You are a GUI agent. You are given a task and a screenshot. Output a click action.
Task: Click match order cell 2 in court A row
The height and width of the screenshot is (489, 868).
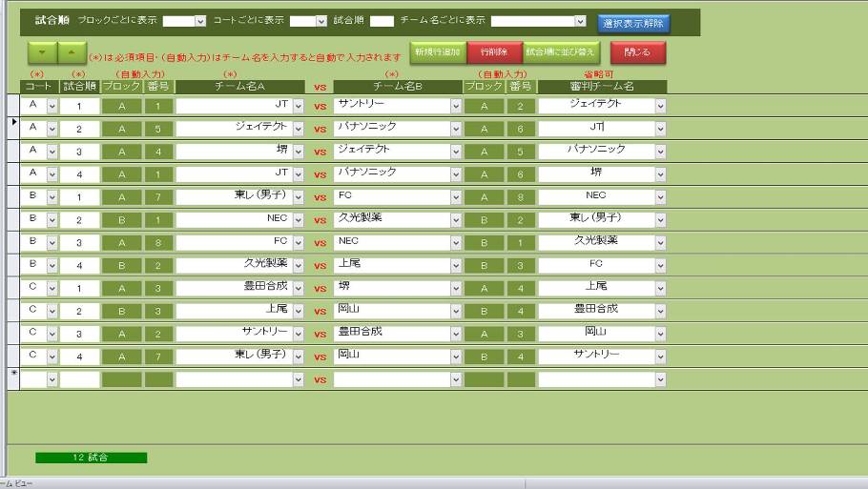click(x=80, y=129)
